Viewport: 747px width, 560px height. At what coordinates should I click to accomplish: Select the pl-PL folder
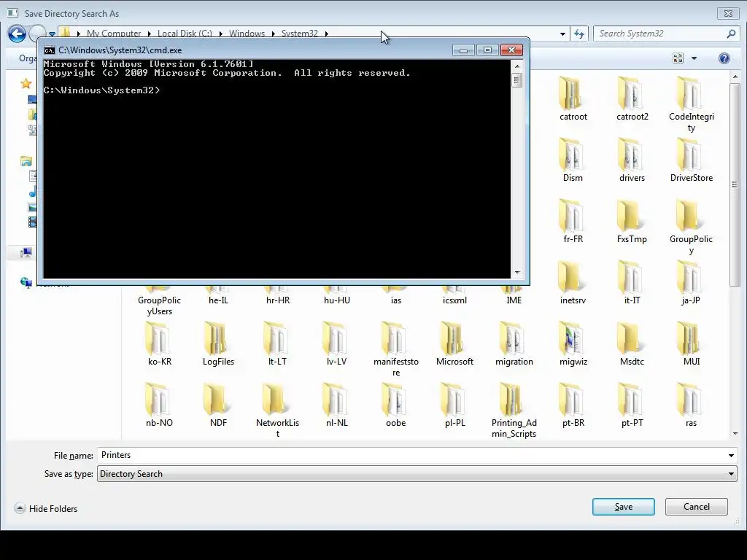point(454,405)
